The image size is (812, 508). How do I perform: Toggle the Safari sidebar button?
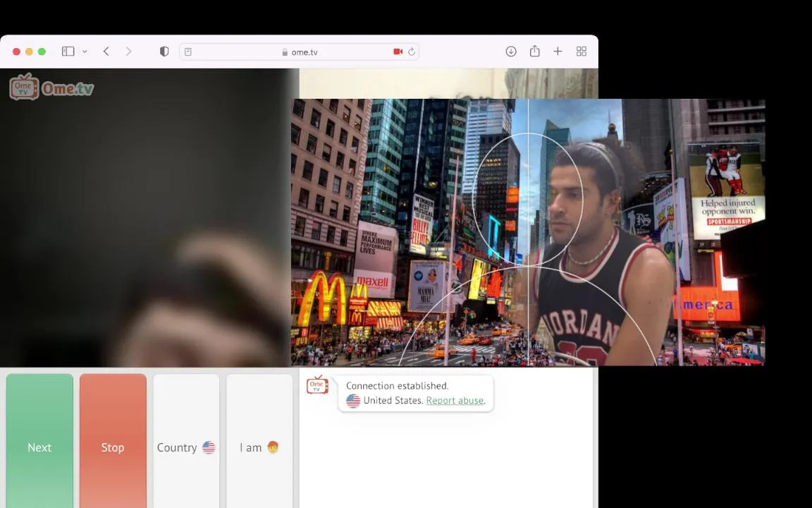68,52
